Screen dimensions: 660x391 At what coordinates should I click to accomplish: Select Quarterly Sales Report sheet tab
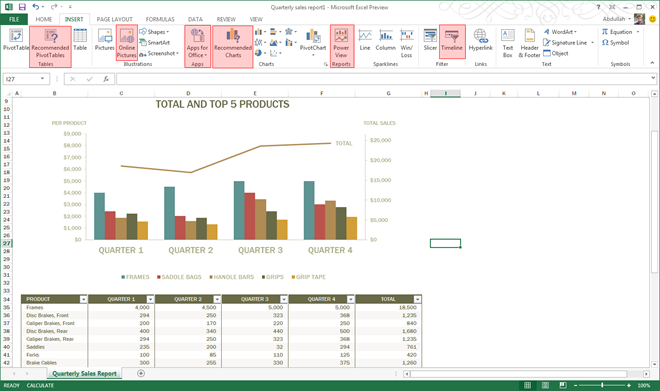(85, 373)
